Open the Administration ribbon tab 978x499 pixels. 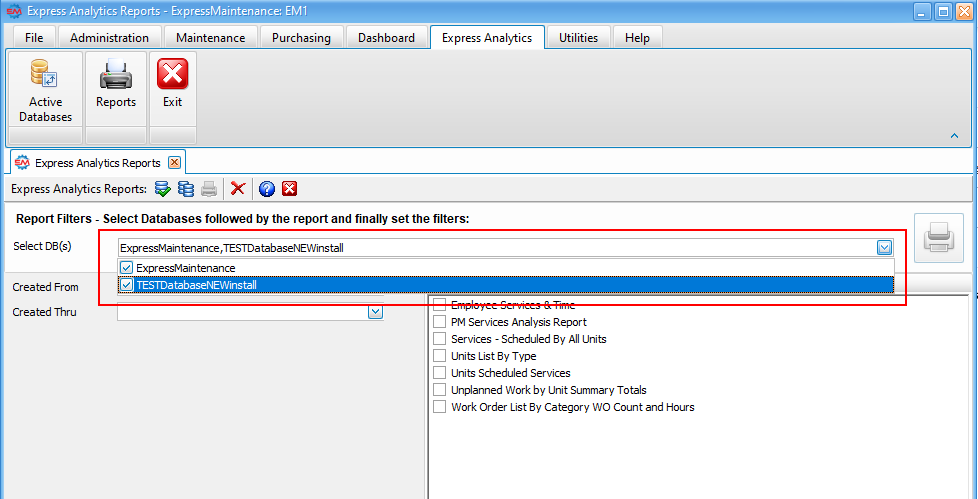pyautogui.click(x=110, y=37)
